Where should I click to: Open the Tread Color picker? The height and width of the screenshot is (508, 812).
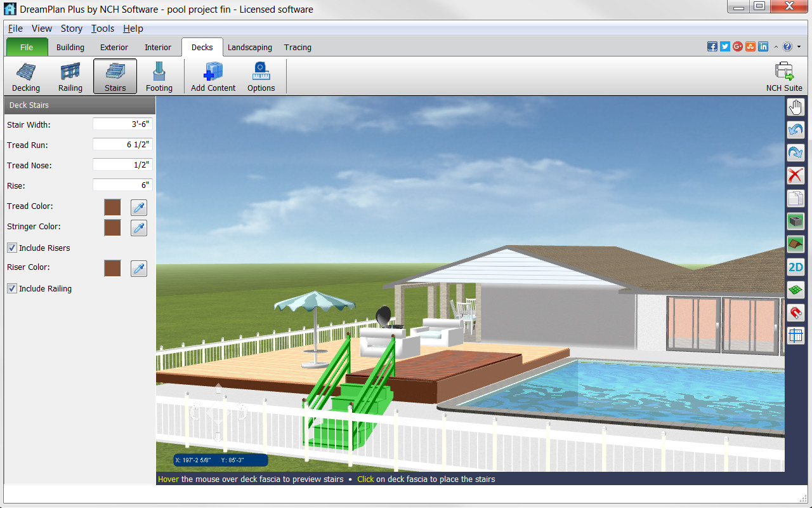[138, 207]
